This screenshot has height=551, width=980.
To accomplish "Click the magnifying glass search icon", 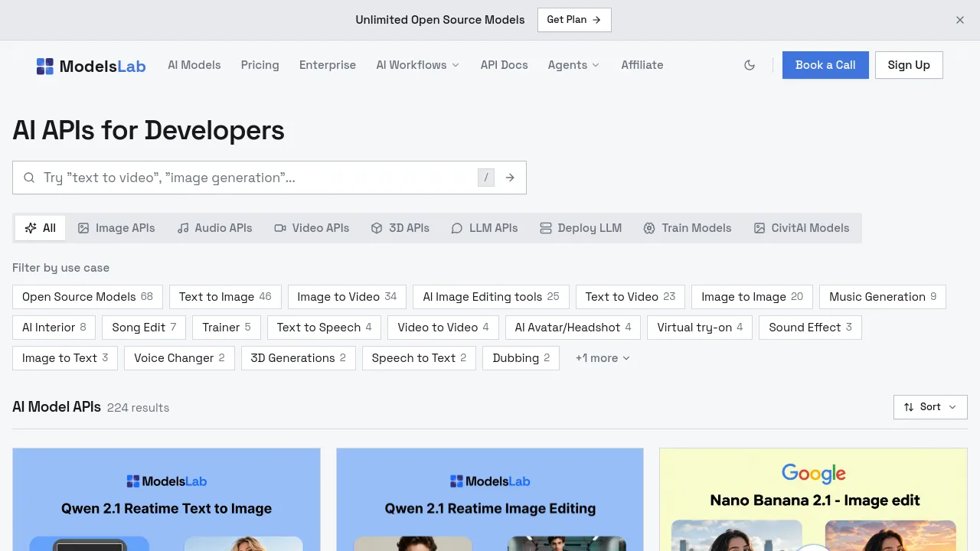I will pos(29,178).
